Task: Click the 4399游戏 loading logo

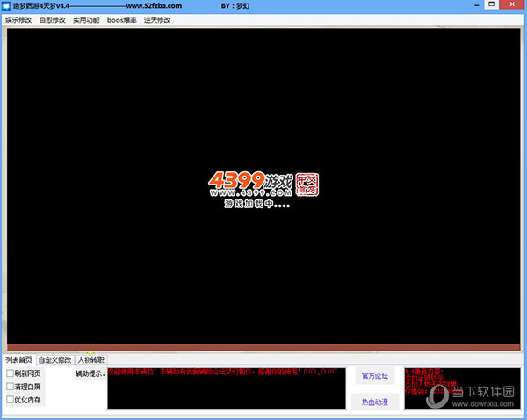Action: coord(263,184)
